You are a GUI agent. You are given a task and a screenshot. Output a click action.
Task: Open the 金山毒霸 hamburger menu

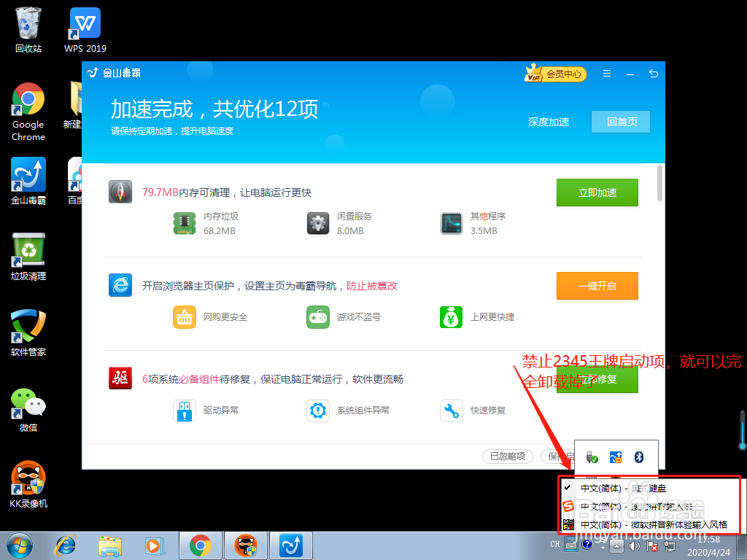click(606, 74)
